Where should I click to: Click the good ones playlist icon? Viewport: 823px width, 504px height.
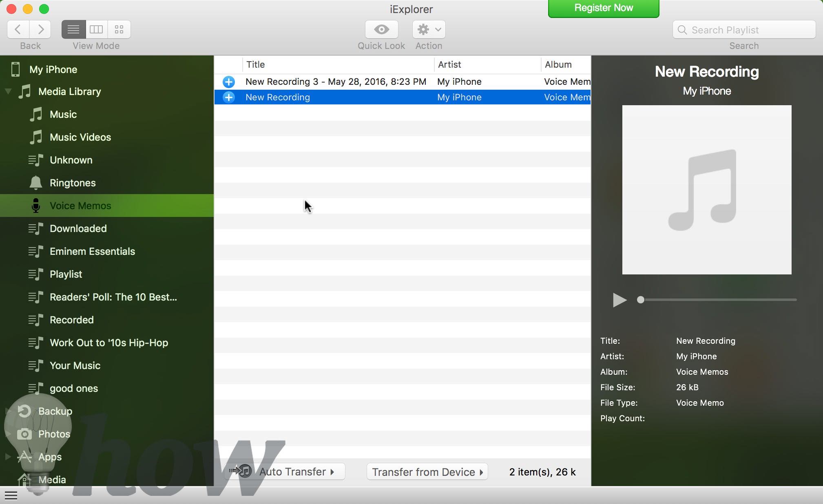(x=36, y=388)
